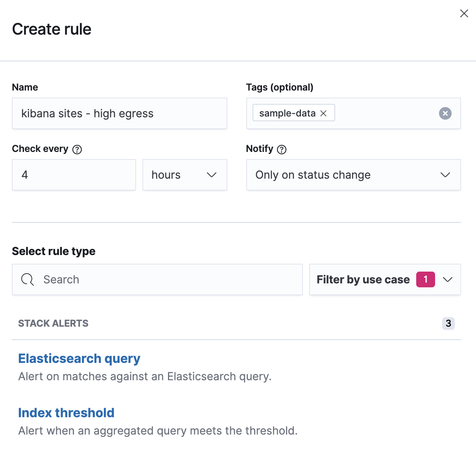Select the Only on status change option
This screenshot has height=455, width=476.
click(x=353, y=175)
